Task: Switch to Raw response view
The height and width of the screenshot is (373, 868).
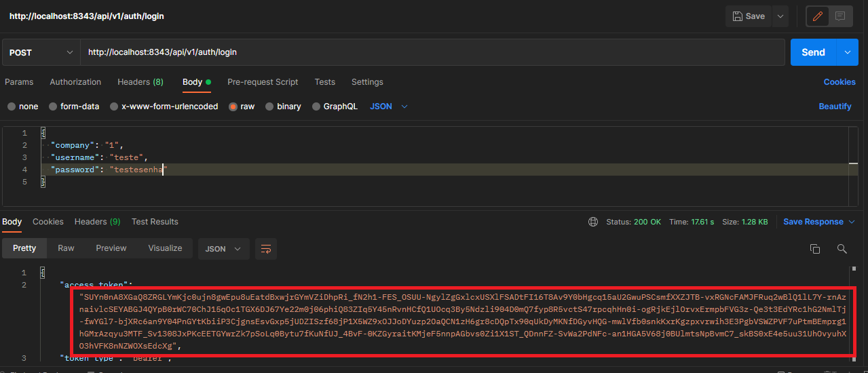Action: click(66, 248)
